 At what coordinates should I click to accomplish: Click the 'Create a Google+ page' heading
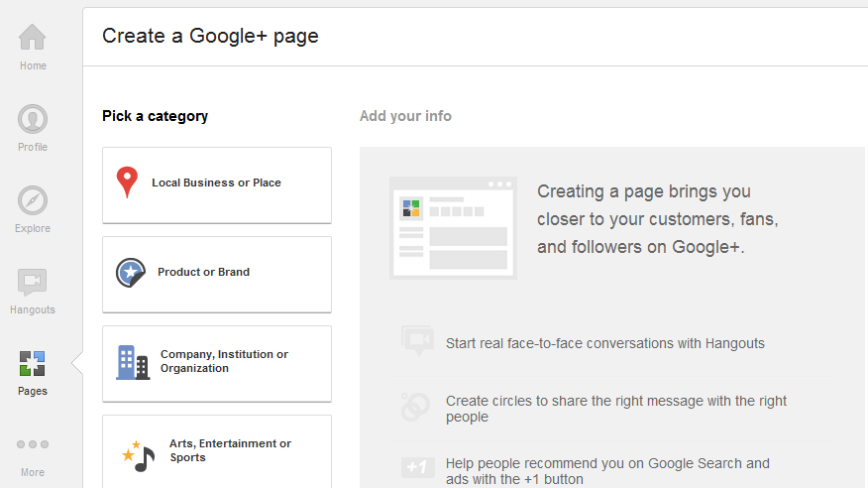210,37
